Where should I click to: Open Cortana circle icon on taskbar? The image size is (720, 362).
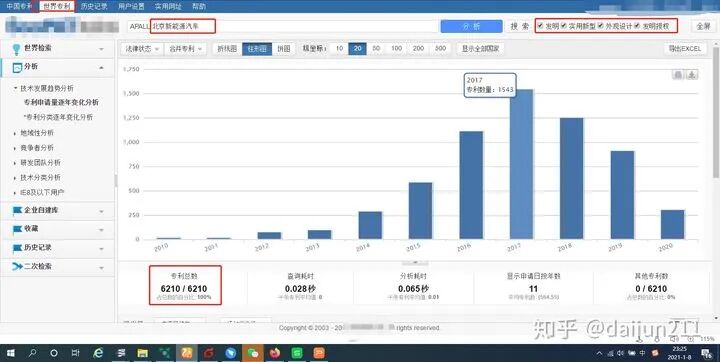tap(54, 353)
